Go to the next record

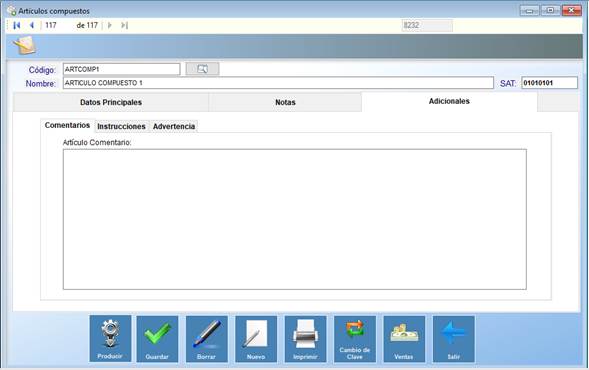pos(110,25)
